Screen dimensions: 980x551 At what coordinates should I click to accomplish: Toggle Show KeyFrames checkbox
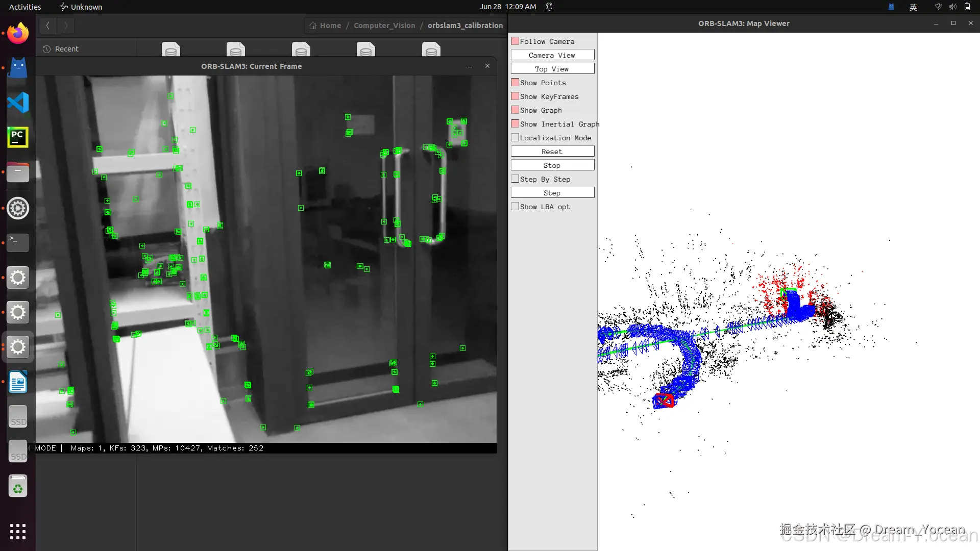[516, 96]
